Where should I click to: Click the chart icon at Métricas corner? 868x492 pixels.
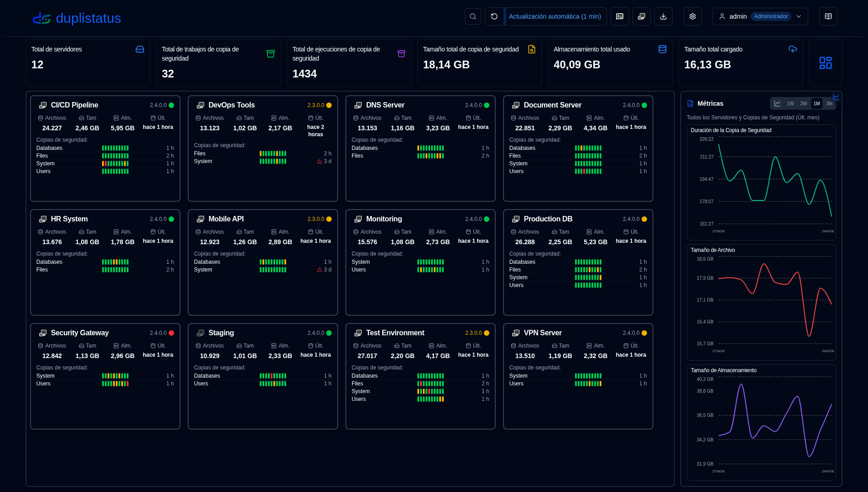pyautogui.click(x=836, y=97)
